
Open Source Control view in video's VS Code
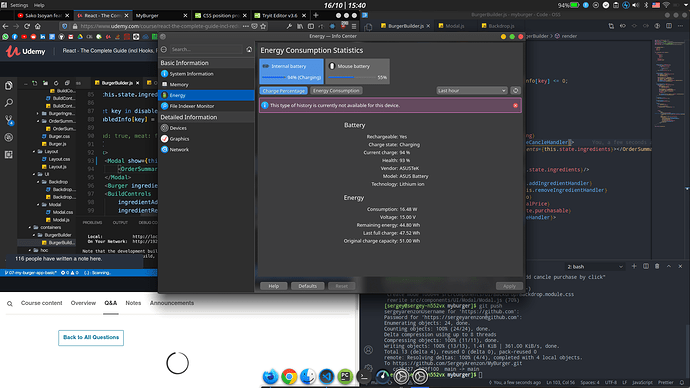(8, 120)
